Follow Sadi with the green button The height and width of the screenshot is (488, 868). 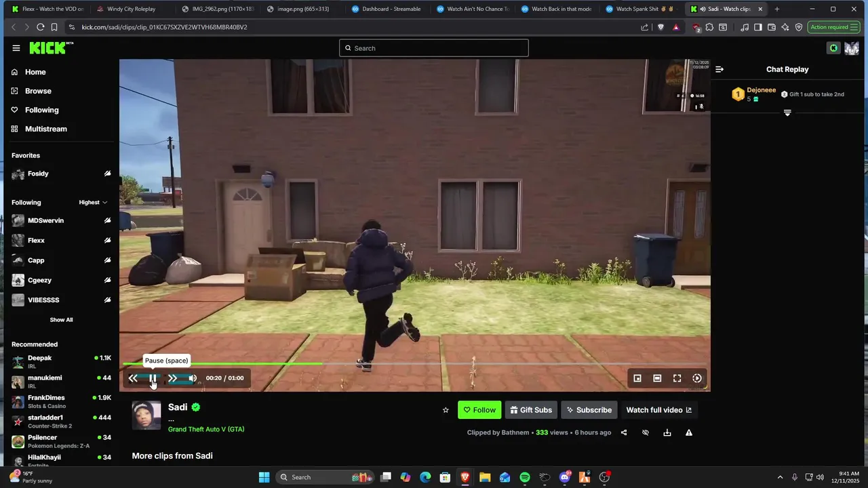479,410
